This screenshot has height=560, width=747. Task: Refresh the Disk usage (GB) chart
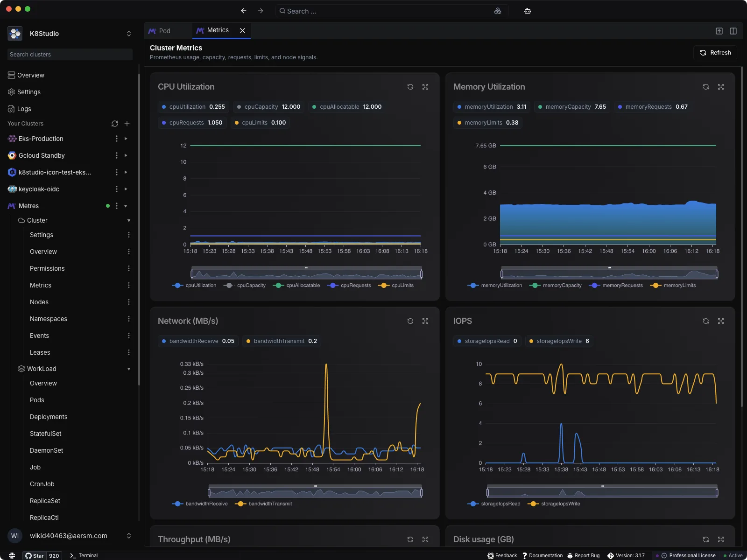[706, 539]
